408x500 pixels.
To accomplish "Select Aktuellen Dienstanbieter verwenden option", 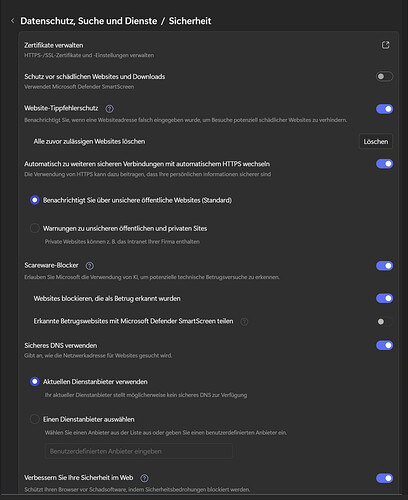I will (x=35, y=382).
